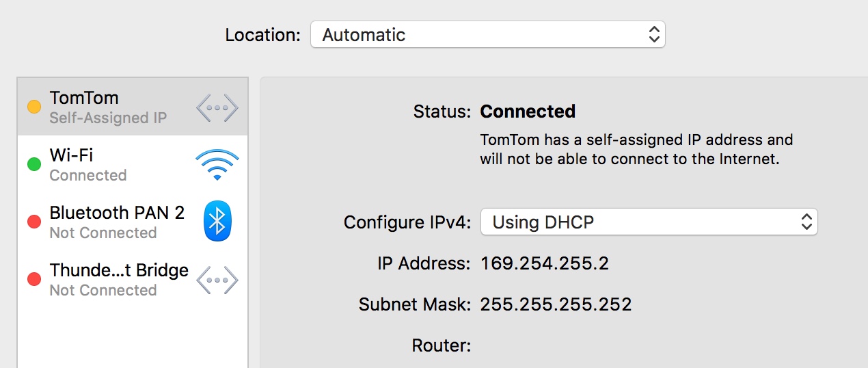Select the Thunderbolt Bridge service entry

118,279
